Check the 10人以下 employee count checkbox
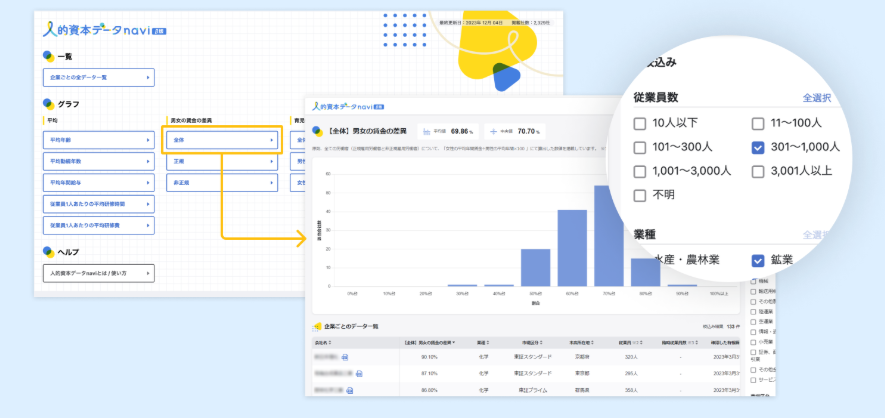The width and height of the screenshot is (885, 418). click(x=640, y=124)
